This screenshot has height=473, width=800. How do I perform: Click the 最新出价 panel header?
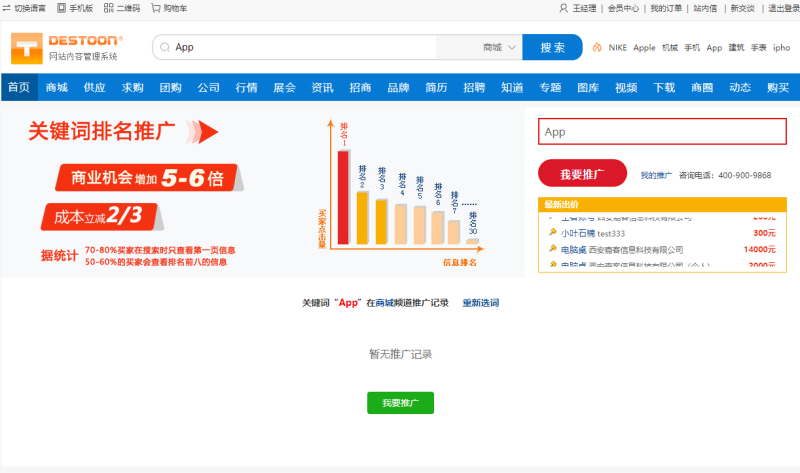662,204
